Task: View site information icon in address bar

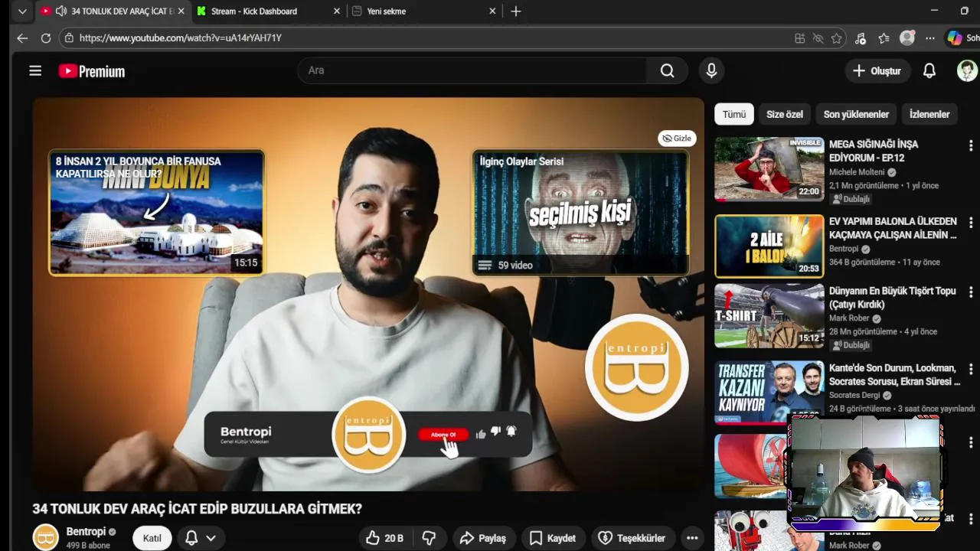Action: coord(69,37)
